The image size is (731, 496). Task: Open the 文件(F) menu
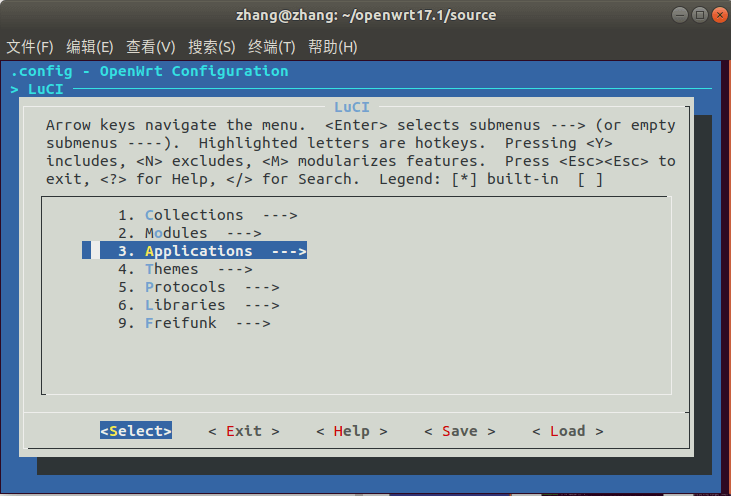coord(30,47)
